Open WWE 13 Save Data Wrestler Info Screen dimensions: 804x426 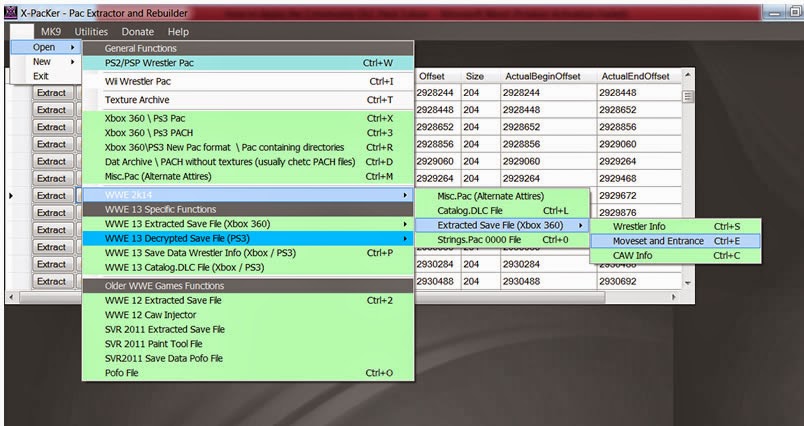[x=248, y=253]
